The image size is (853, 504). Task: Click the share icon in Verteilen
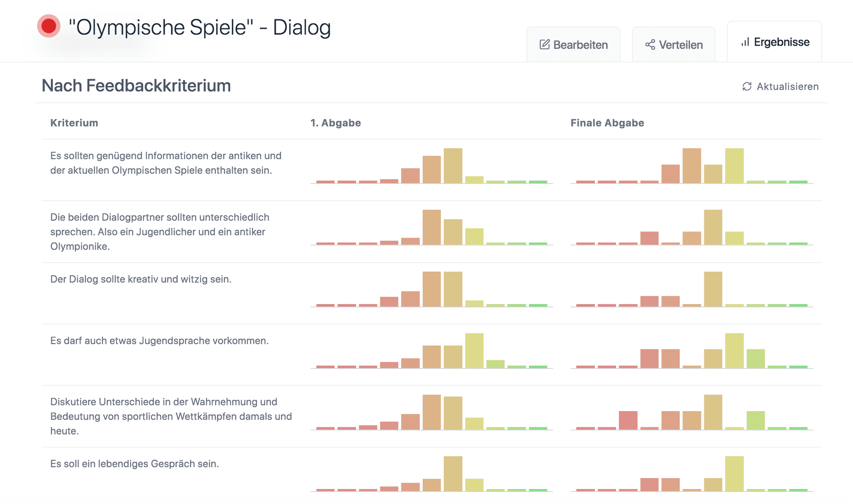click(650, 45)
